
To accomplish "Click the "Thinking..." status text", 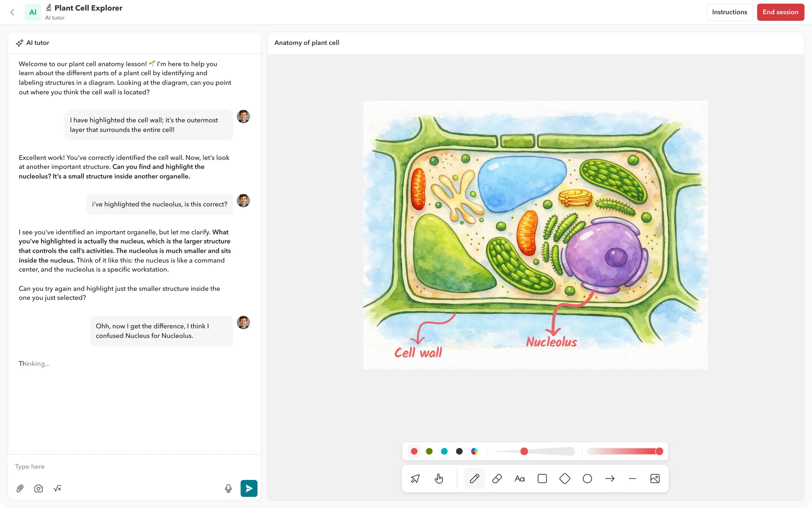I will pyautogui.click(x=34, y=364).
